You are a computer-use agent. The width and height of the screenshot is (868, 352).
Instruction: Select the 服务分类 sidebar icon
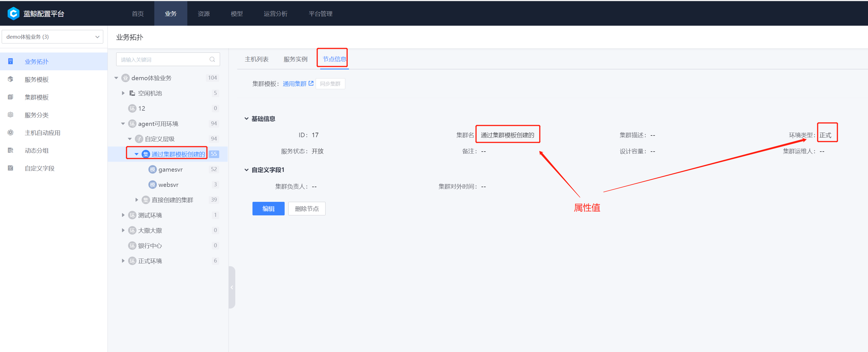click(10, 115)
